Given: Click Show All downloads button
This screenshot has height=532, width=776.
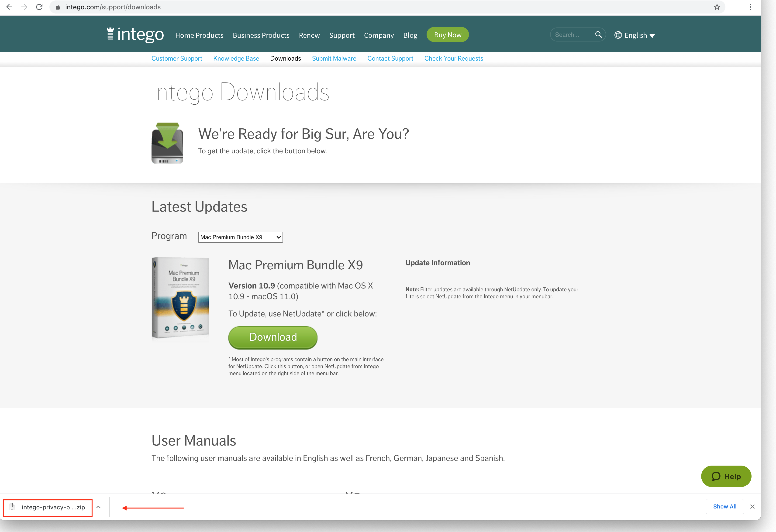Looking at the screenshot, I should tap(725, 506).
